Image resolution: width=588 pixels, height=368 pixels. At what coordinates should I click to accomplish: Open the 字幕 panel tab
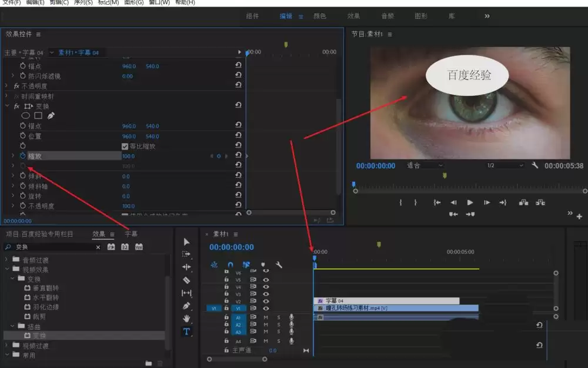click(131, 234)
